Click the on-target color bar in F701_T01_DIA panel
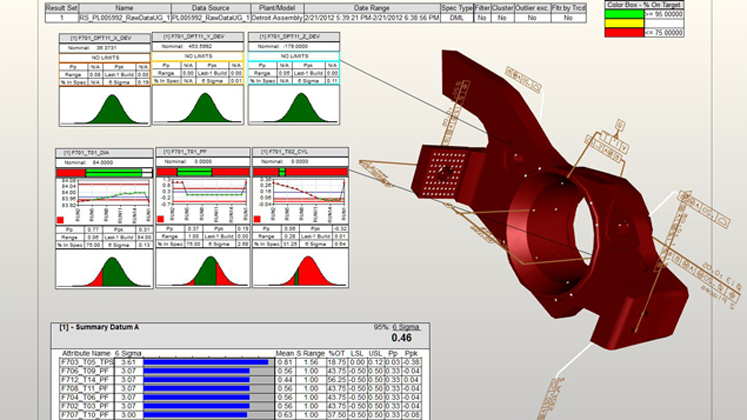This screenshot has width=747, height=420. pos(104,172)
